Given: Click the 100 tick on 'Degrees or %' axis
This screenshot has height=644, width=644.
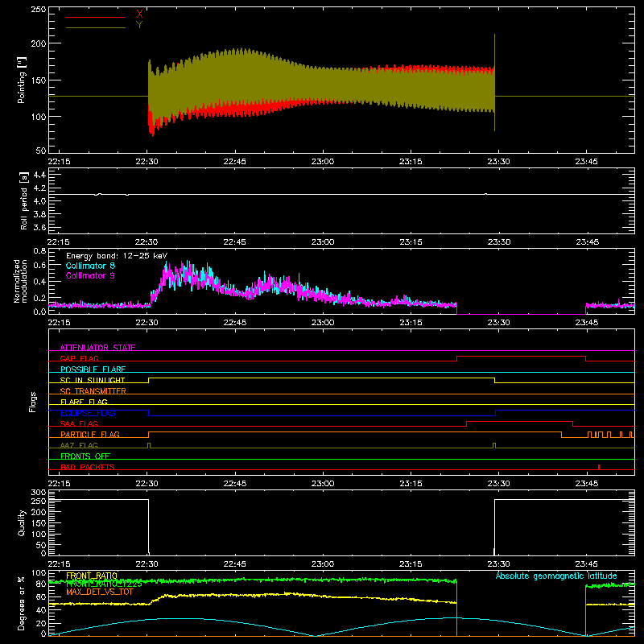Looking at the screenshot, I should pyautogui.click(x=39, y=573).
